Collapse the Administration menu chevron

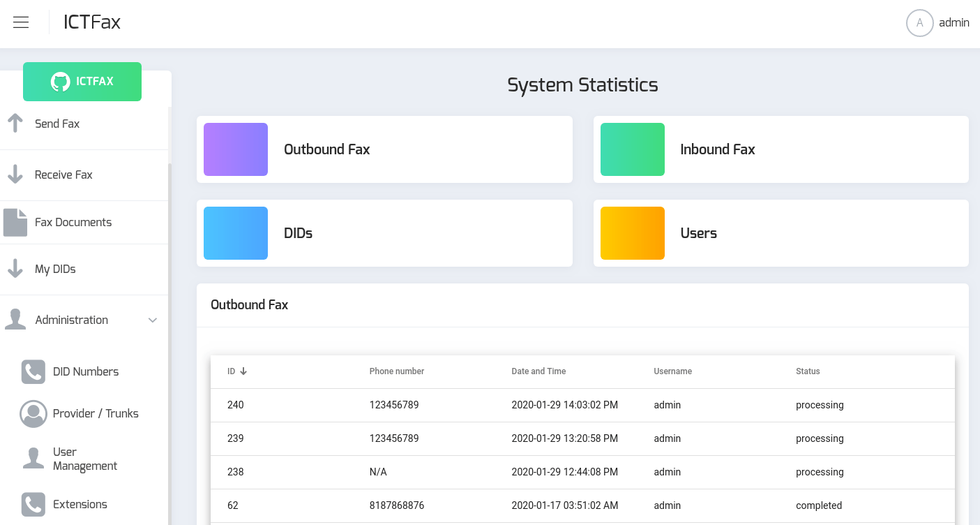point(153,320)
